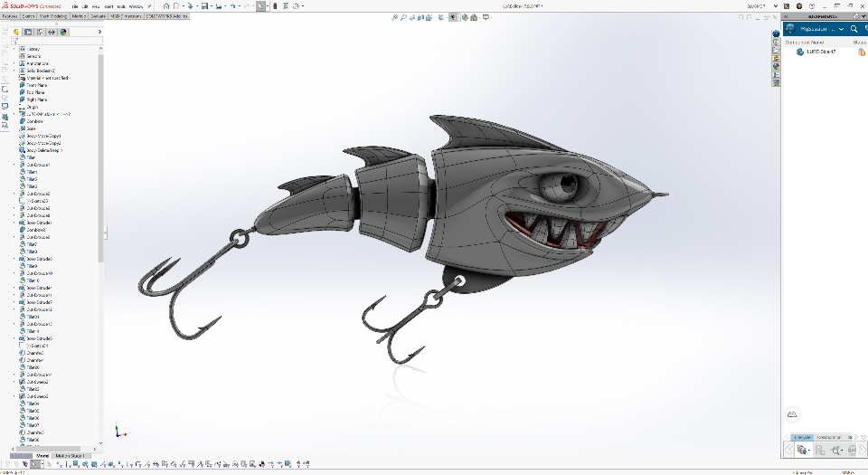Open the FeatureManager design tree tab
The image size is (868, 475).
16,32
